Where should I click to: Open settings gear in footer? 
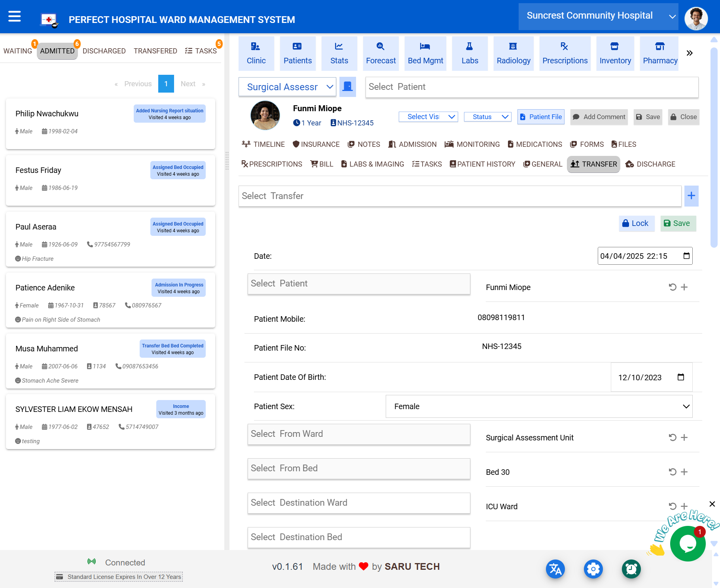tap(593, 569)
